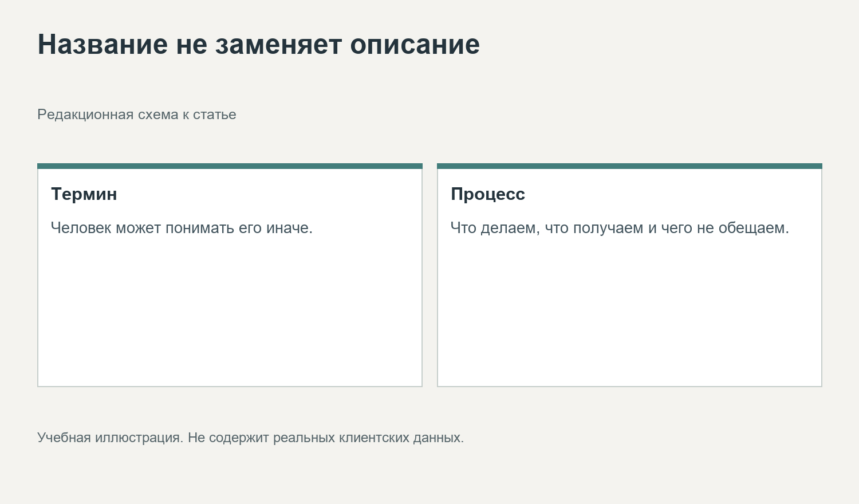Click the heading 'Название не заменяет описание'
The image size is (859, 504).
[258, 44]
